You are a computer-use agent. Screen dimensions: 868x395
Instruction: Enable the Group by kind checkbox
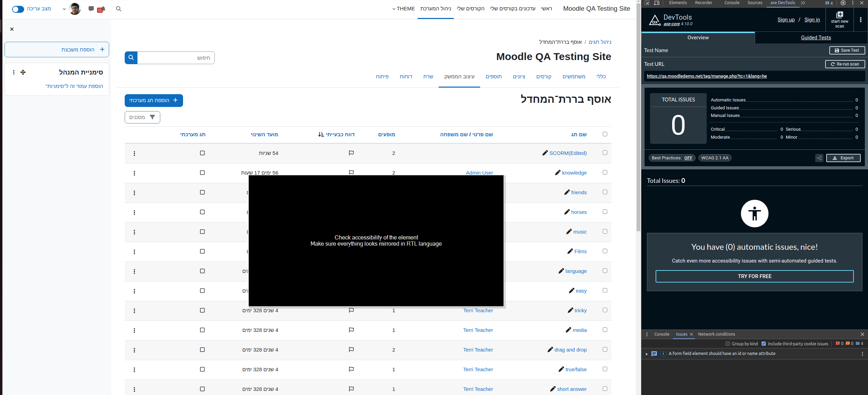[x=727, y=344]
